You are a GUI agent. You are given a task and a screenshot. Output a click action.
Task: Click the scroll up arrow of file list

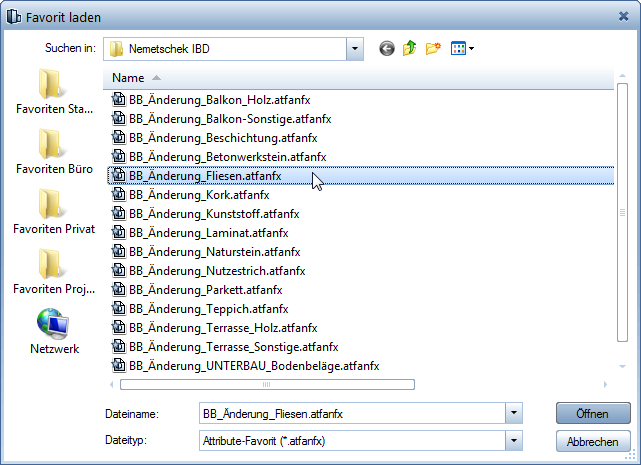click(622, 76)
